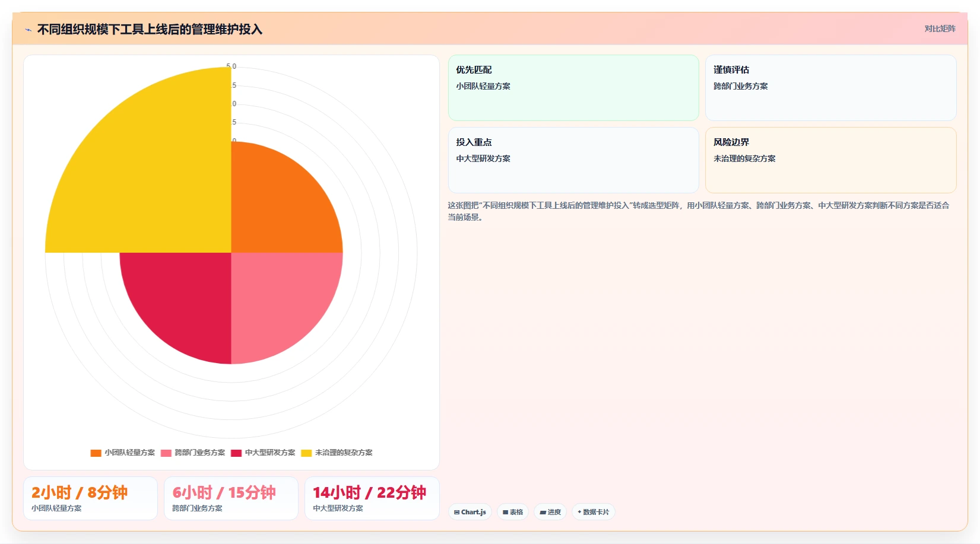Click the small icon left of the title
This screenshot has height=544, width=980.
click(x=28, y=30)
